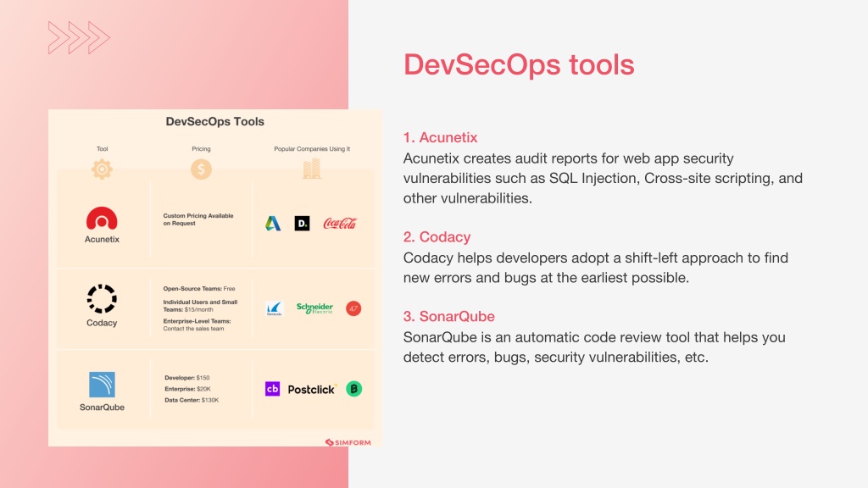Click the 'DevSecOps tools' slide title
This screenshot has width=868, height=488.
519,64
